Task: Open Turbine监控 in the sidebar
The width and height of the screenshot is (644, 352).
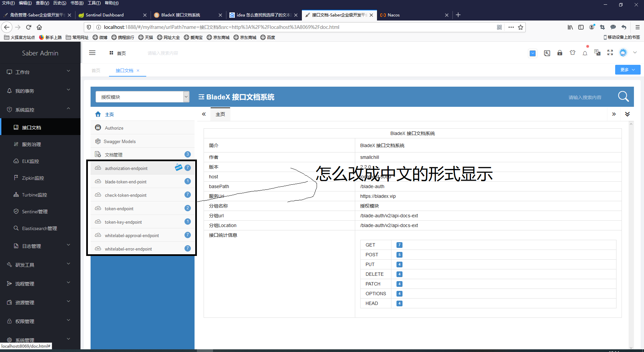Action: (x=40, y=194)
